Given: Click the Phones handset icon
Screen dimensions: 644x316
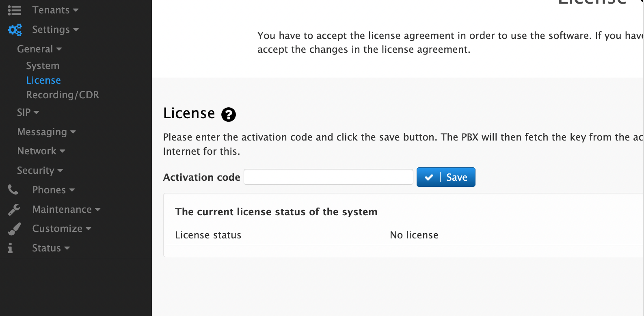Looking at the screenshot, I should (x=13, y=190).
